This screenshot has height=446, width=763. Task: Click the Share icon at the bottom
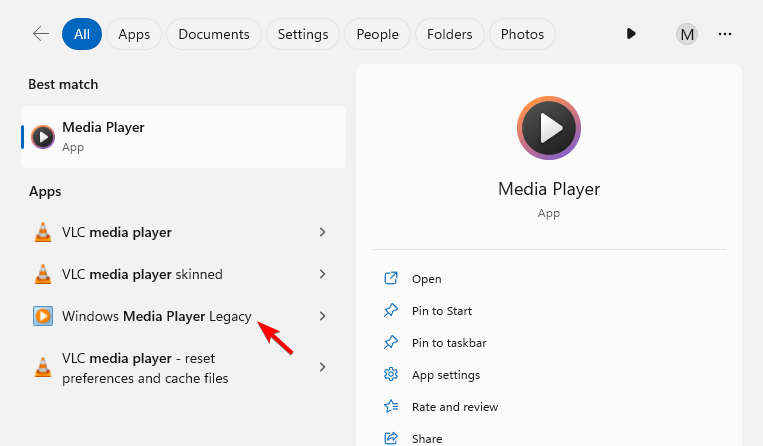pyautogui.click(x=391, y=438)
